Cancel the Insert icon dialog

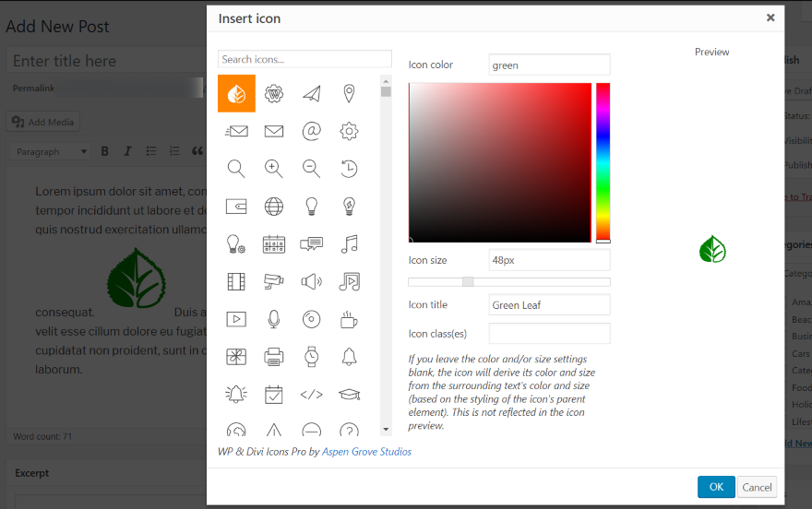click(757, 487)
